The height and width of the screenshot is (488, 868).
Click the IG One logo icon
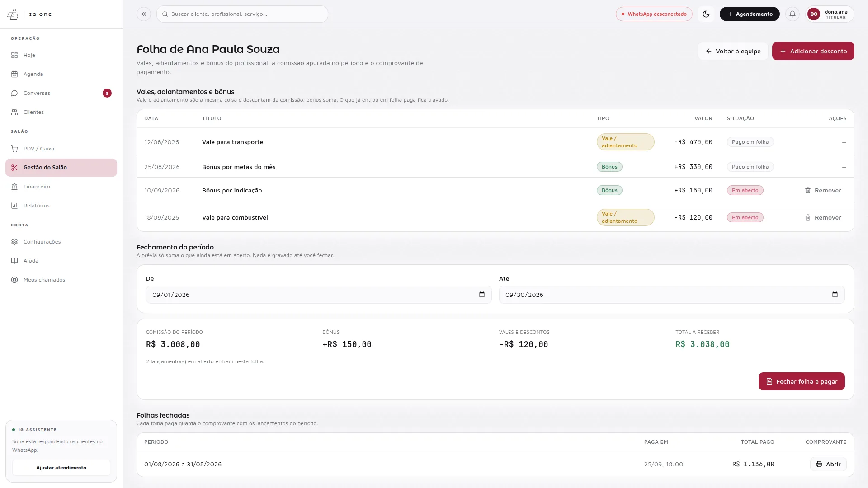point(13,14)
